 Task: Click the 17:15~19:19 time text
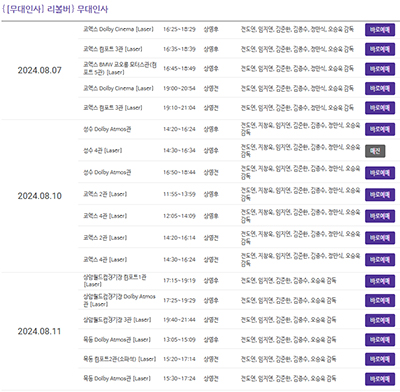(179, 281)
